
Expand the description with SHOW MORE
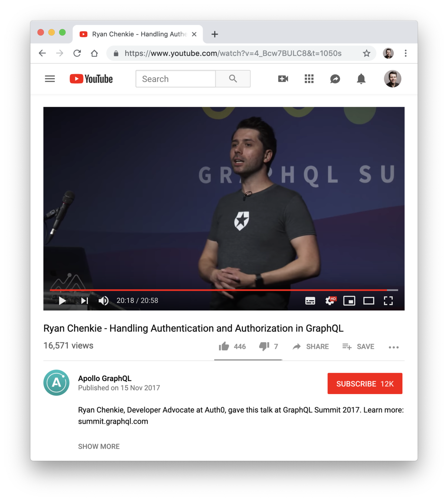pos(99,446)
